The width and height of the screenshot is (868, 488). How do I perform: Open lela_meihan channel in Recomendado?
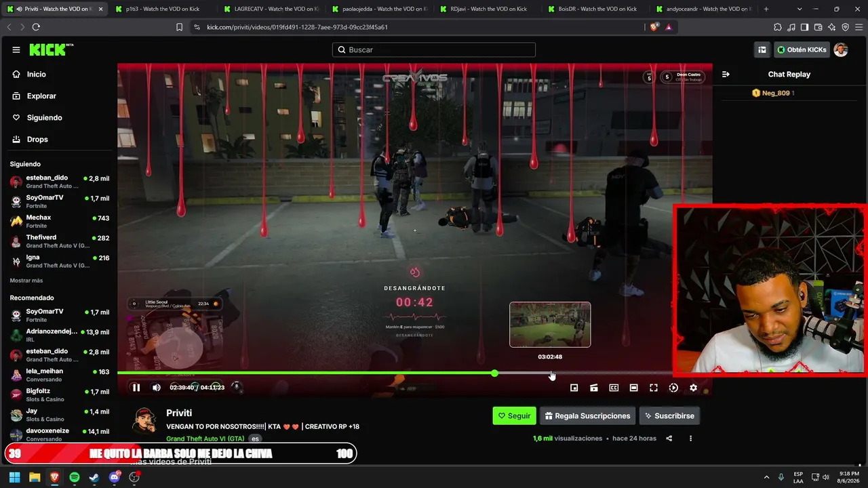[60, 375]
